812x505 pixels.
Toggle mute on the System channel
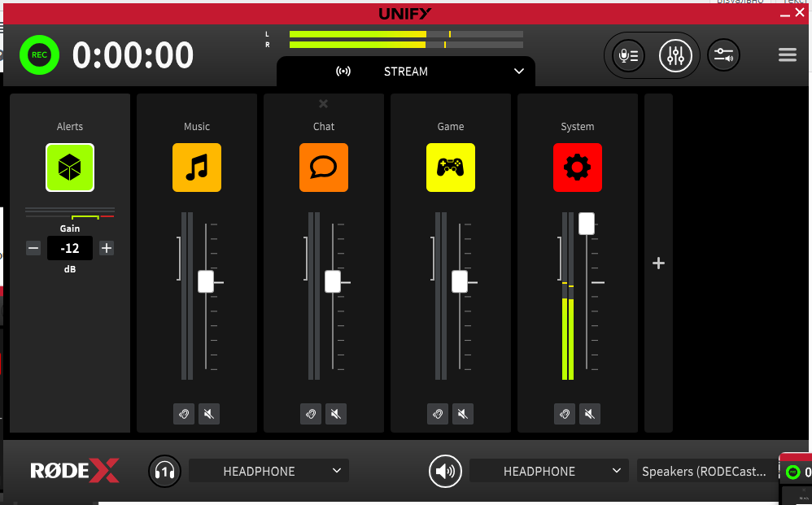590,415
